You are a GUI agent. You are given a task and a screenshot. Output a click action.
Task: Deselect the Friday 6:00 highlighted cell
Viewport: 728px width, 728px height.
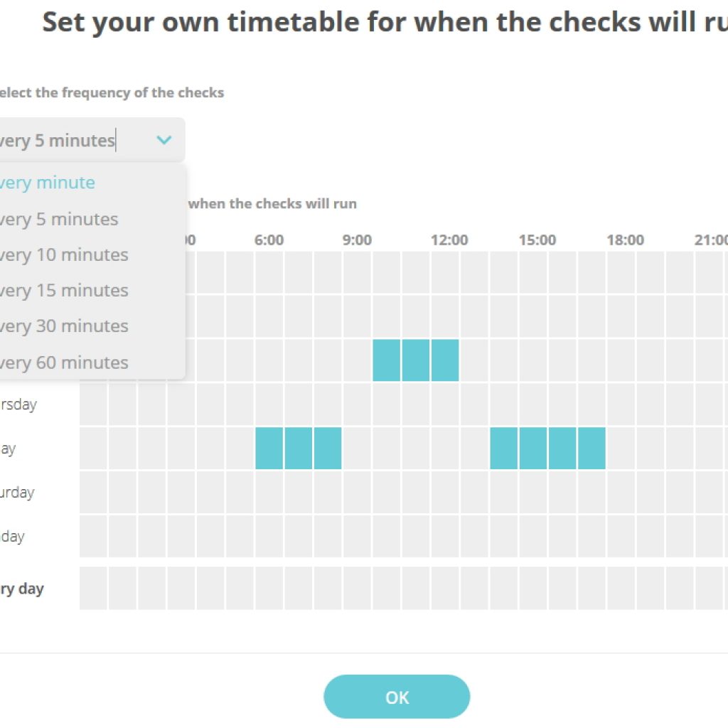pos(269,449)
